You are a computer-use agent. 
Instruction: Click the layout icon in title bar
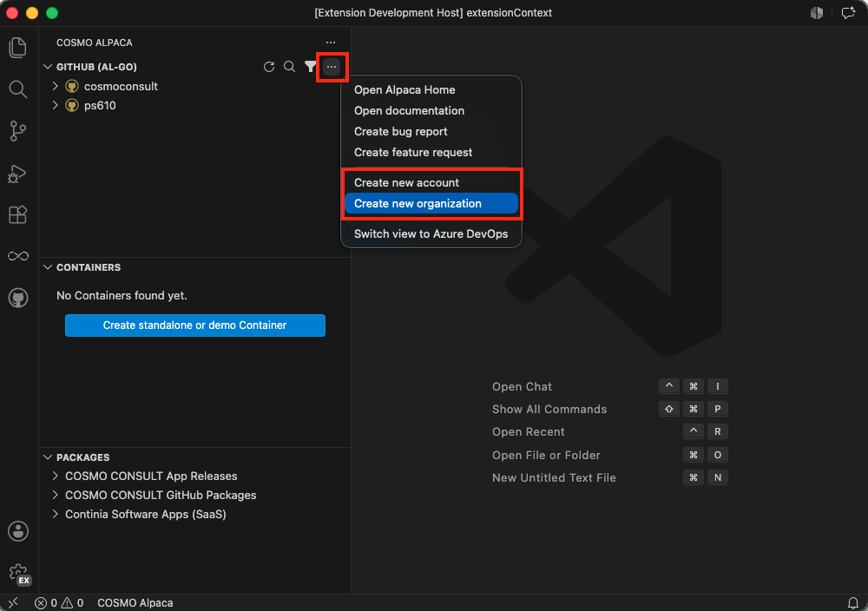(x=817, y=13)
